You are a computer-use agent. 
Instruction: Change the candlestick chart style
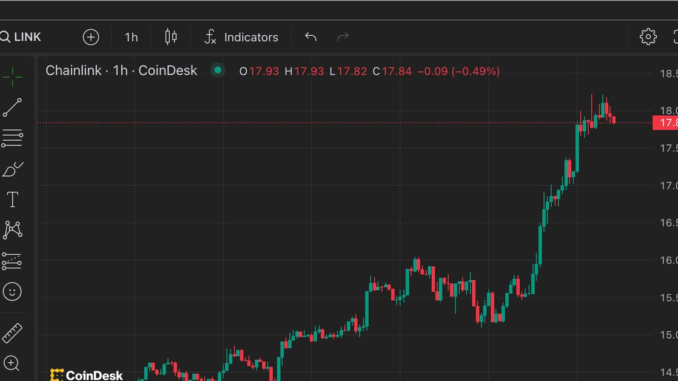[x=171, y=37]
